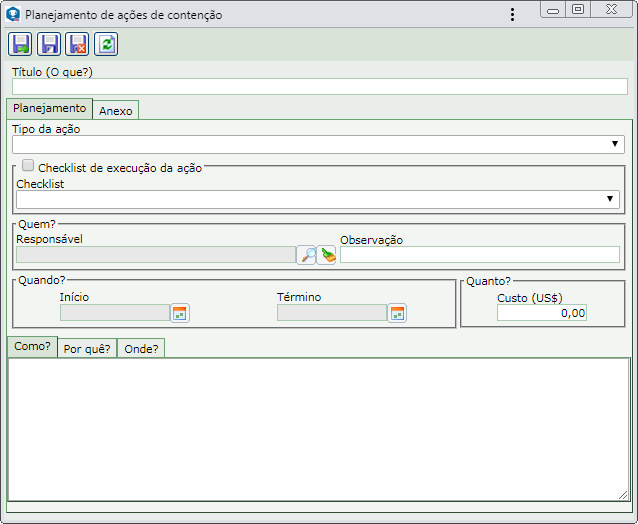Click the Observação text field
The height and width of the screenshot is (524, 638).
point(480,255)
